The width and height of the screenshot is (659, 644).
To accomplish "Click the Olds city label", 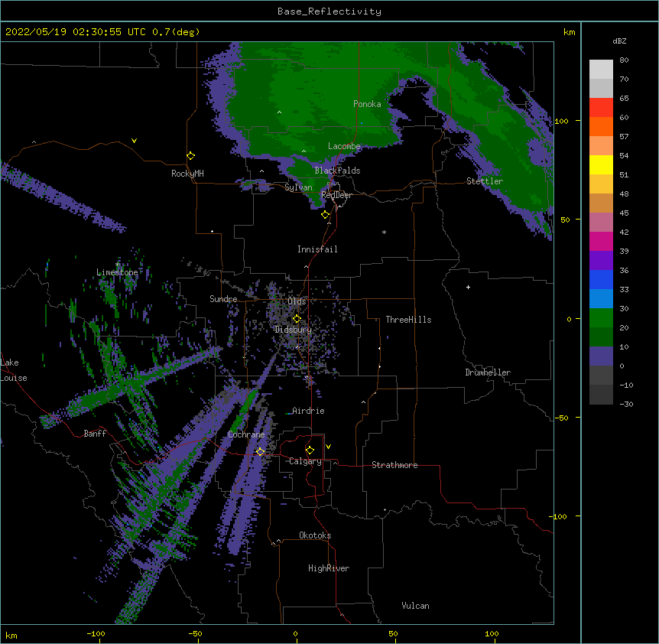I will [x=297, y=301].
